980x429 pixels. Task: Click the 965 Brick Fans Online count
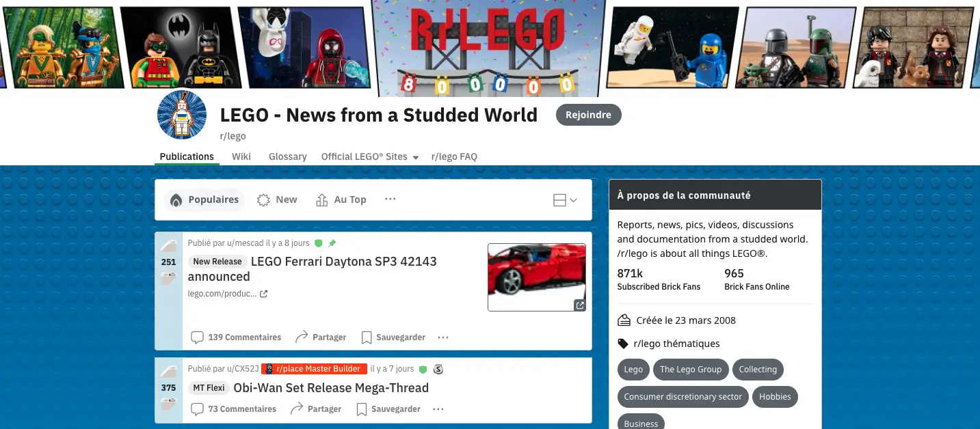coord(757,279)
